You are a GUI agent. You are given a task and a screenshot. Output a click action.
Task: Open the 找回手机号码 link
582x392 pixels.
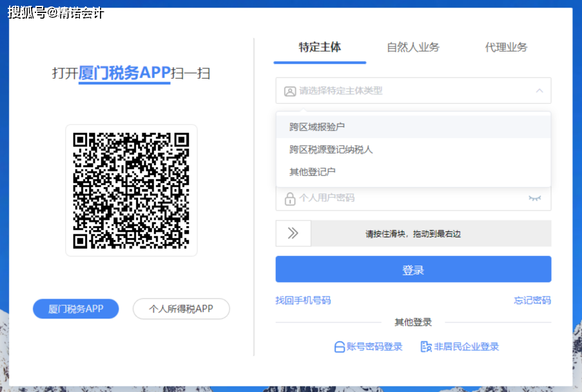click(303, 300)
